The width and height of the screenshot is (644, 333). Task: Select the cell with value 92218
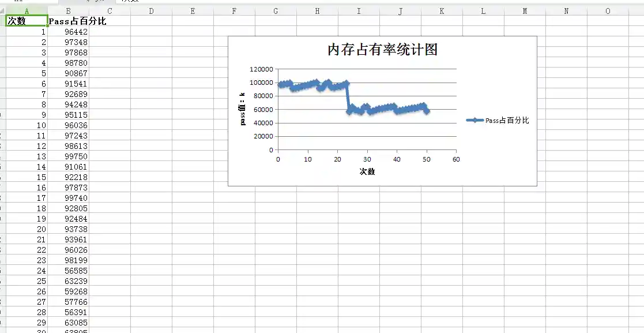coord(68,177)
